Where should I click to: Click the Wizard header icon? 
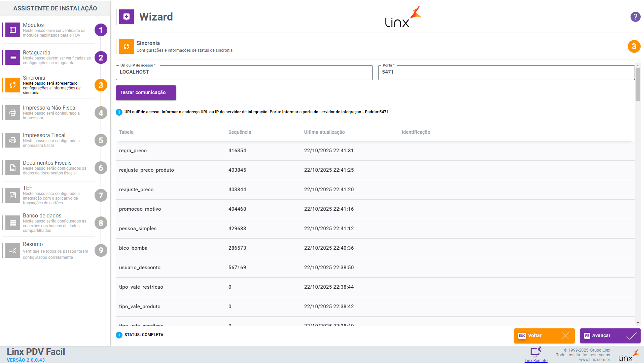(x=127, y=17)
